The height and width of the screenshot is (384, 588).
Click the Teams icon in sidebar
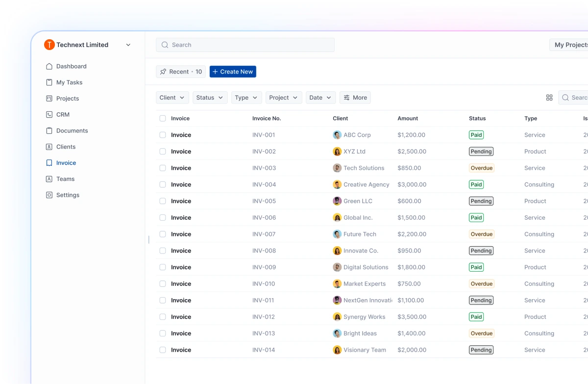[x=49, y=179]
